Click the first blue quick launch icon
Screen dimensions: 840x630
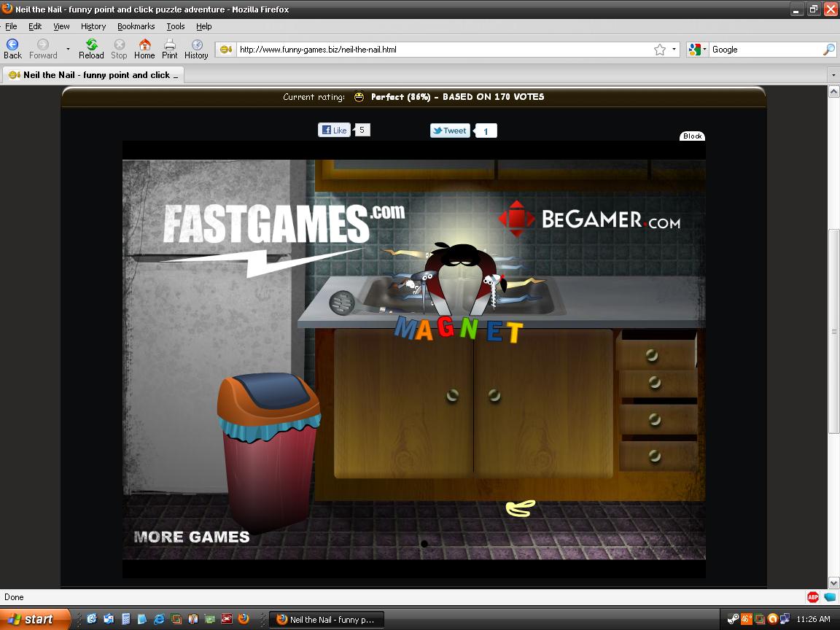pyautogui.click(x=92, y=619)
